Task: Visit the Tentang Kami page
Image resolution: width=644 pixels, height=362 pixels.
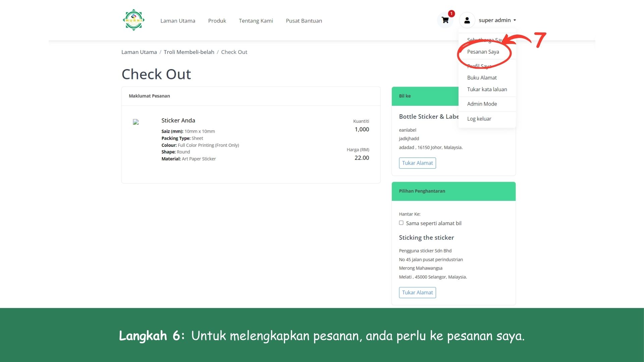Action: pos(256,21)
